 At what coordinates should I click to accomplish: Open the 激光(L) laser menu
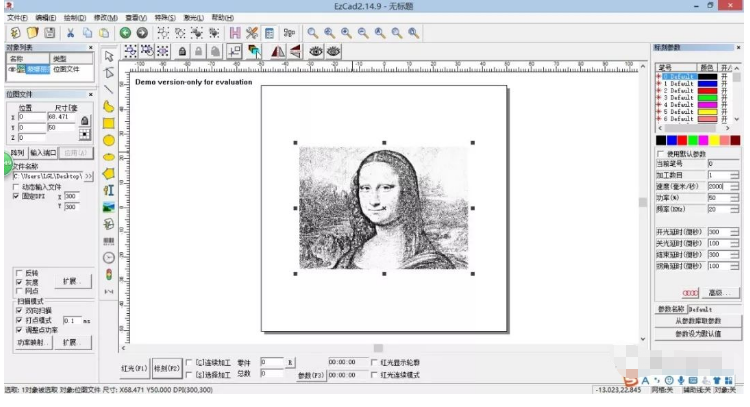pyautogui.click(x=192, y=18)
